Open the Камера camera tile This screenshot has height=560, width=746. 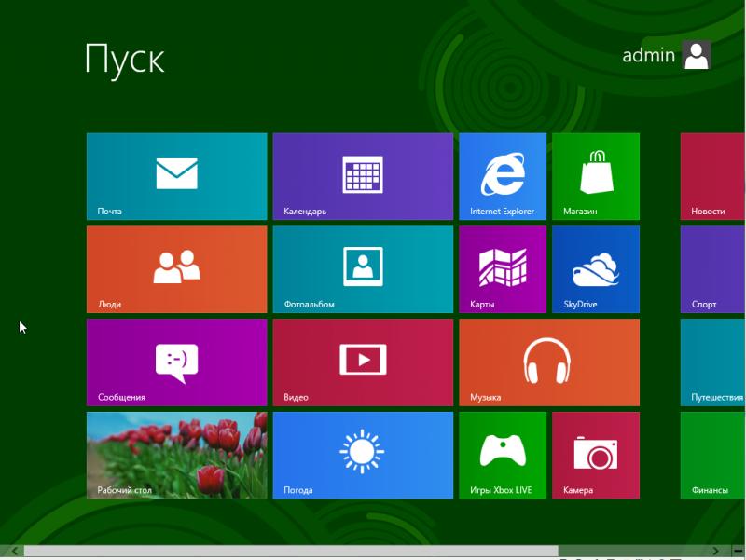coord(596,456)
